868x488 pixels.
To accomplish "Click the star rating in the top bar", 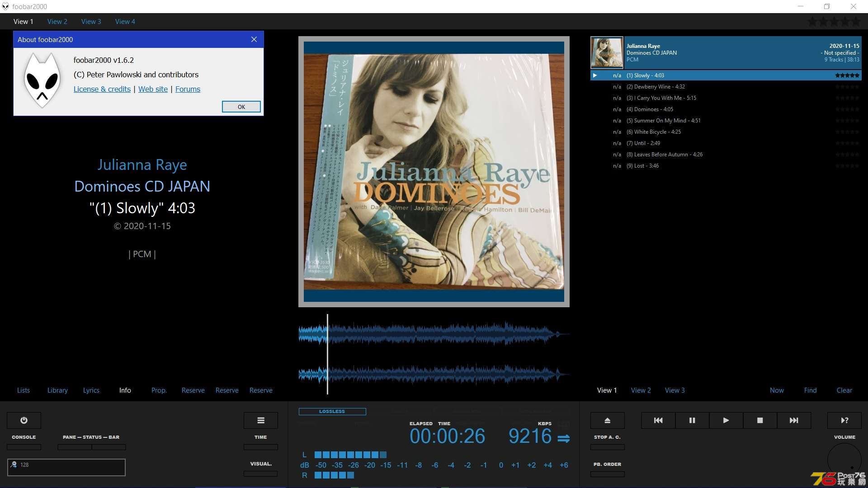I will (x=834, y=21).
